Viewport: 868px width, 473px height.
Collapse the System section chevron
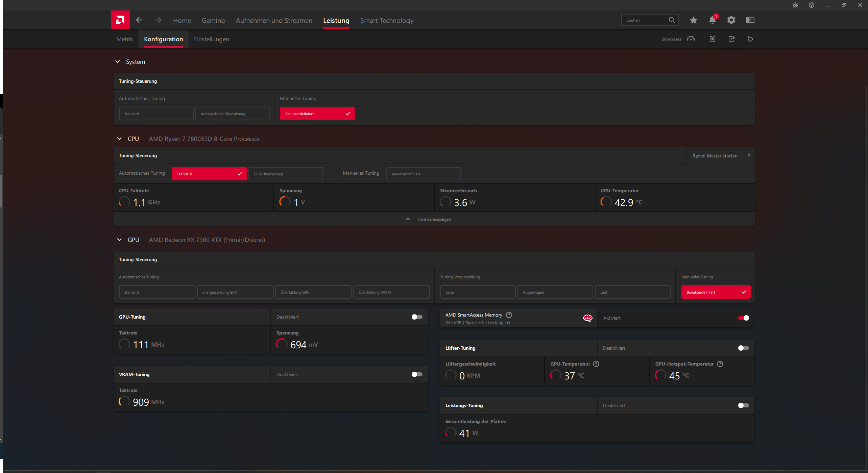coord(118,61)
